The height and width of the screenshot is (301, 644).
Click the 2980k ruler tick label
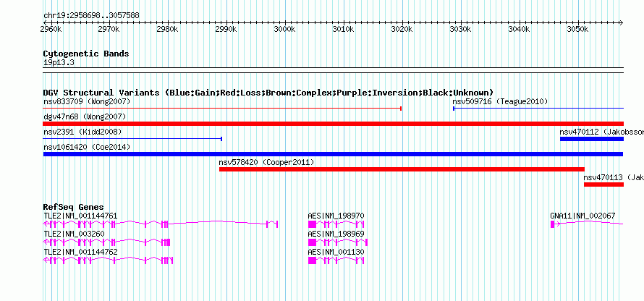click(x=168, y=30)
